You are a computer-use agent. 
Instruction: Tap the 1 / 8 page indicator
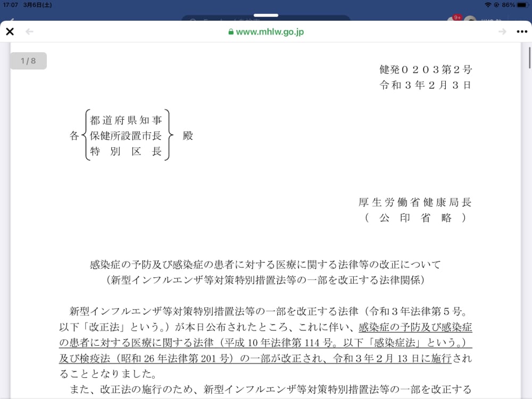pyautogui.click(x=28, y=61)
